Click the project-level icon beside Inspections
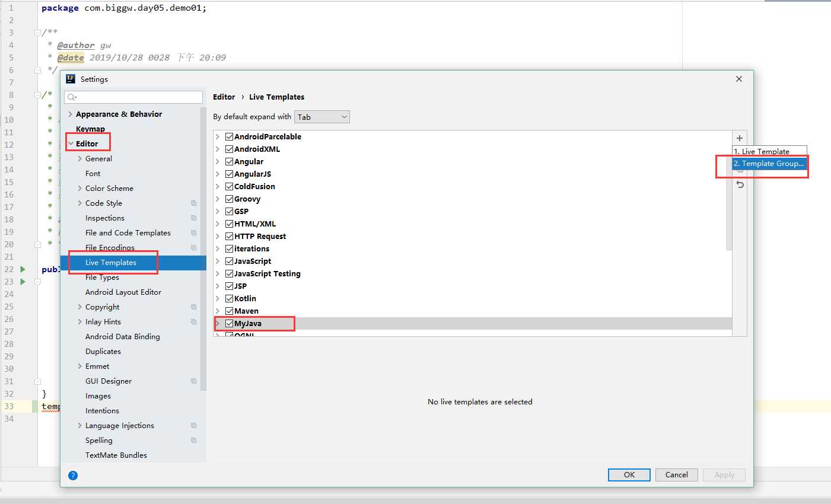This screenshot has width=831, height=504. [x=193, y=218]
